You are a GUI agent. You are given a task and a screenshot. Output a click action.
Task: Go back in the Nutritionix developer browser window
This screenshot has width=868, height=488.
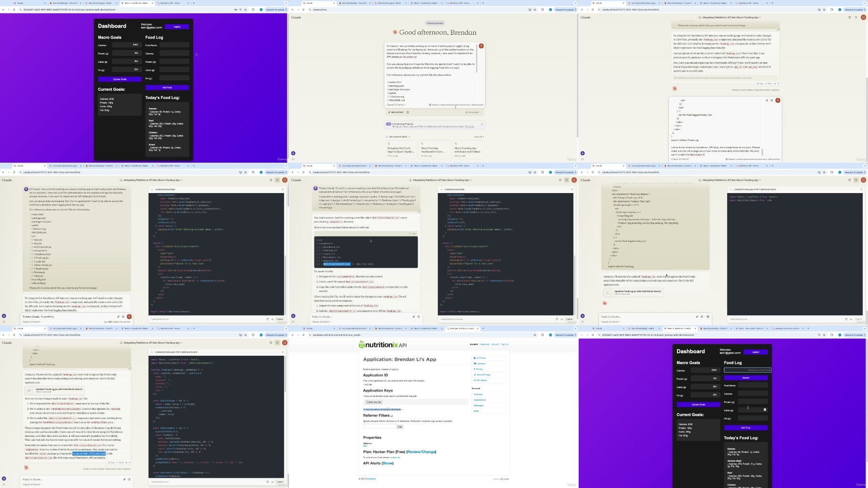293,335
